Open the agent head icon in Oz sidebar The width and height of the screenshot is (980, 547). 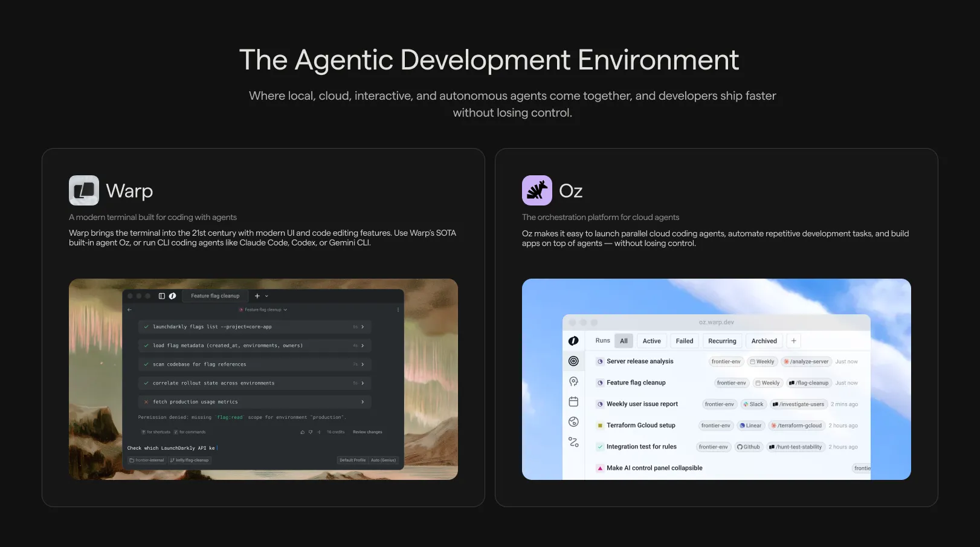(573, 381)
